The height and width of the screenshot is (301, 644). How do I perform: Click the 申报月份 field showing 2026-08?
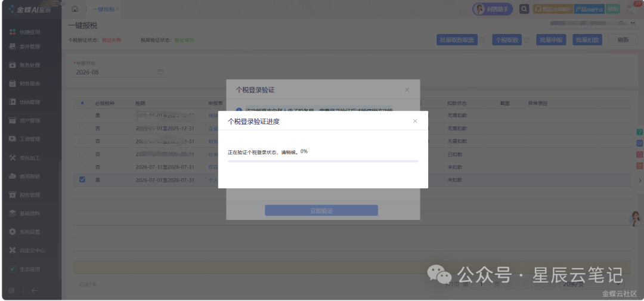click(119, 72)
